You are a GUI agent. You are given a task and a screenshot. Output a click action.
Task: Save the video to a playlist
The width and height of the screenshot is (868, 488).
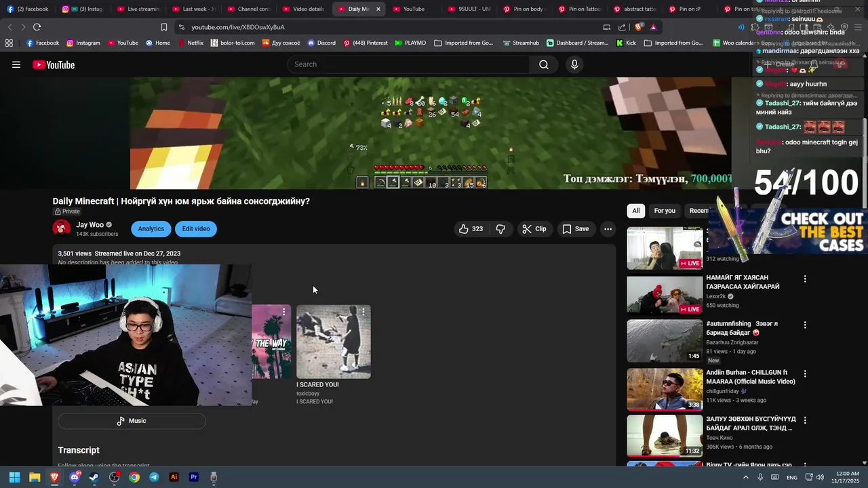(575, 228)
